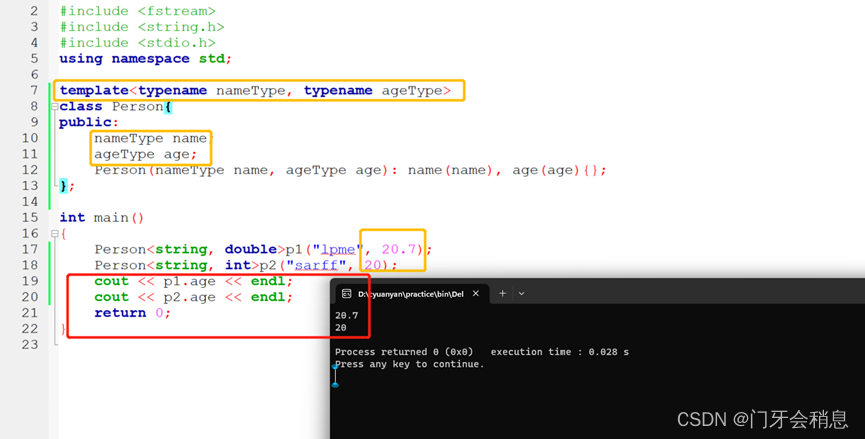Screen dimensions: 865x439
Task: Open a new terminal tab with plus
Action: click(502, 293)
